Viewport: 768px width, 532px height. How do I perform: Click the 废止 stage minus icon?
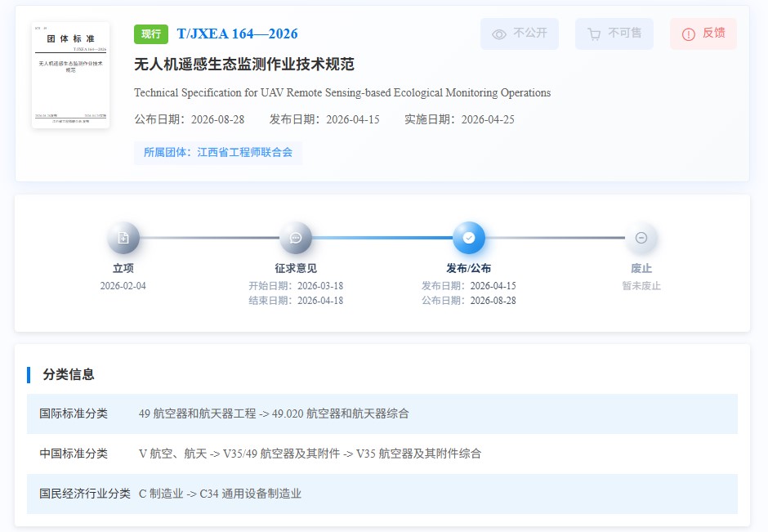coord(641,238)
